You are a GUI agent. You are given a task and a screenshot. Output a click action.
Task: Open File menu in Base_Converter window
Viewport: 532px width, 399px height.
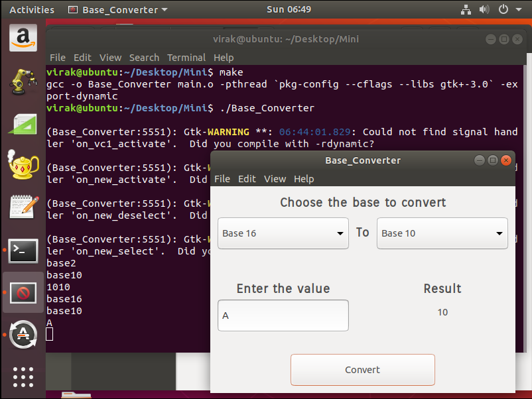point(222,179)
